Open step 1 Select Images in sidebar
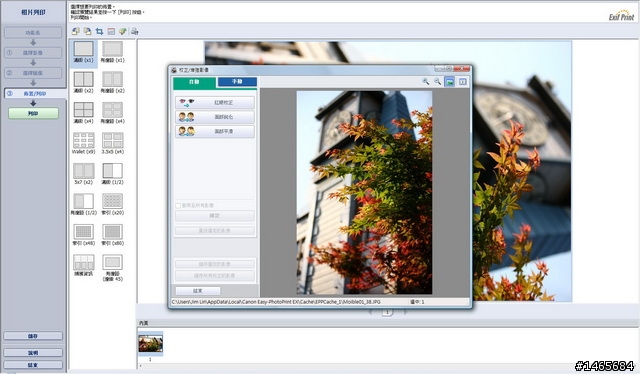 (33, 53)
